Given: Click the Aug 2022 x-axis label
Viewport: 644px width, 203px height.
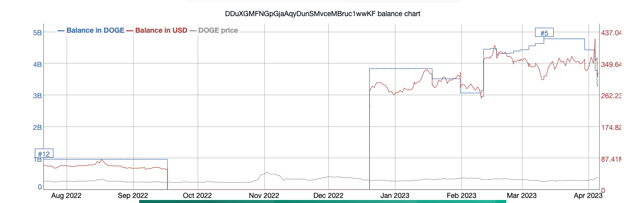Looking at the screenshot, I should pos(67,195).
